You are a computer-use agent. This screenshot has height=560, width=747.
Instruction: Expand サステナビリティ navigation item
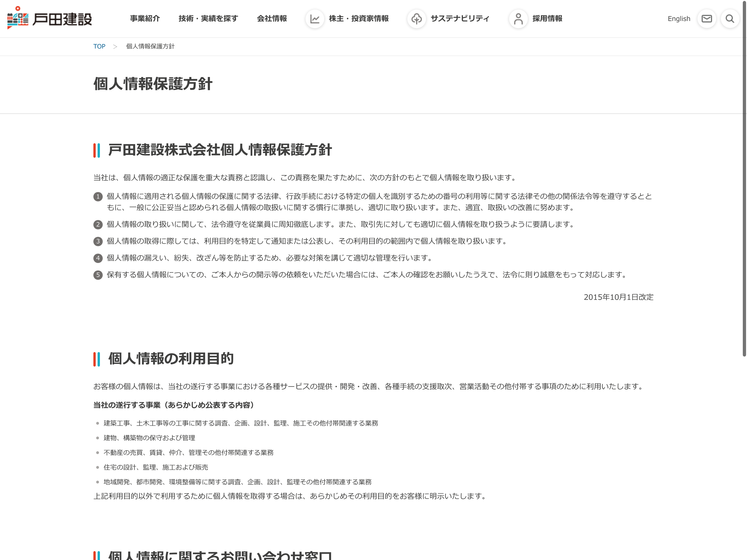point(460,19)
